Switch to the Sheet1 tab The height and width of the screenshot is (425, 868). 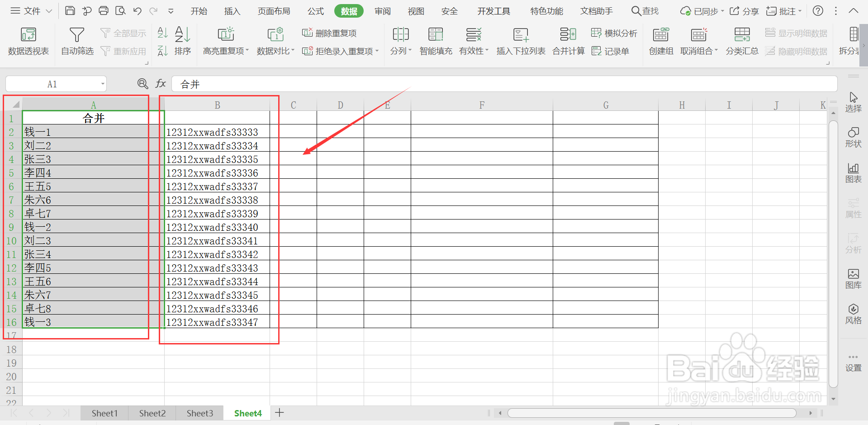tap(104, 413)
